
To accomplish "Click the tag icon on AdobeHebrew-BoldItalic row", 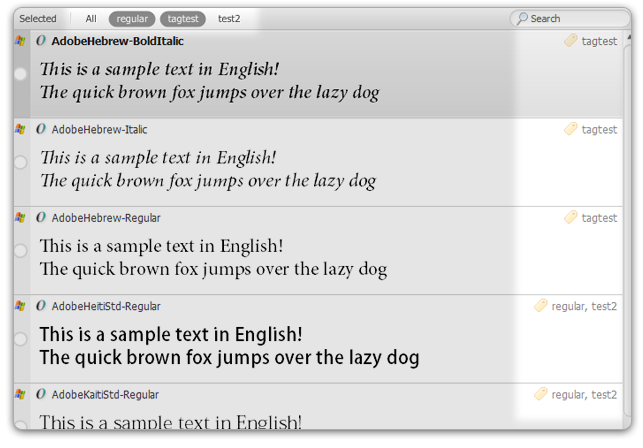I will click(570, 40).
